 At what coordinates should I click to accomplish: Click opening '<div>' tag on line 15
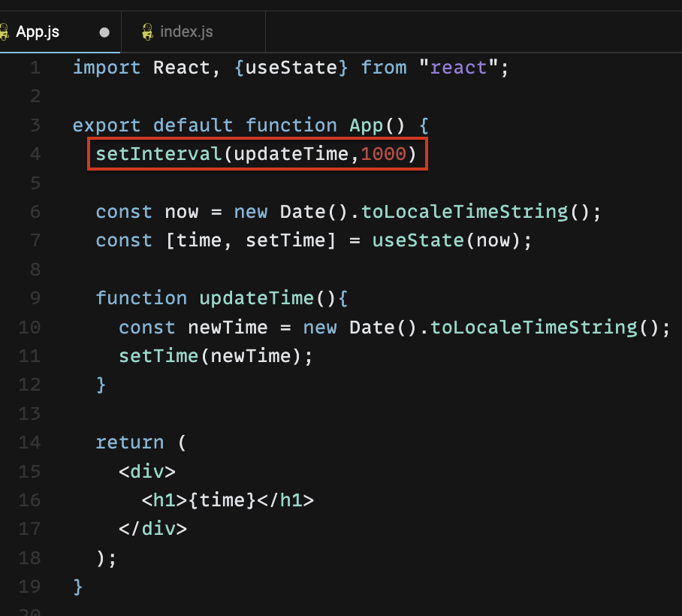point(147,472)
